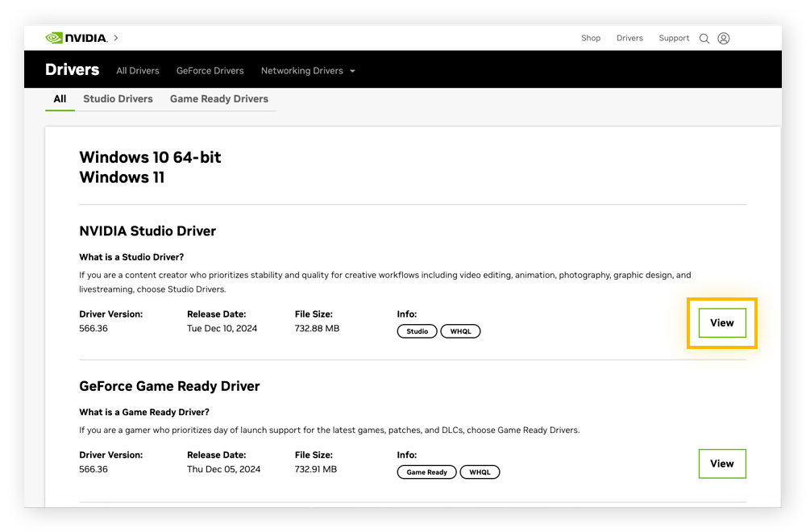The height and width of the screenshot is (532, 806).
Task: Open the Shop menu item
Action: tap(591, 38)
